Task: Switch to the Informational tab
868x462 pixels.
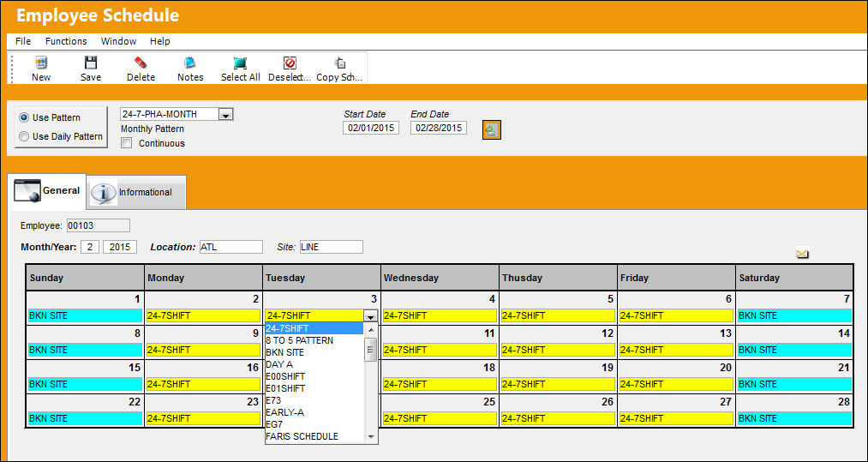Action: [136, 192]
